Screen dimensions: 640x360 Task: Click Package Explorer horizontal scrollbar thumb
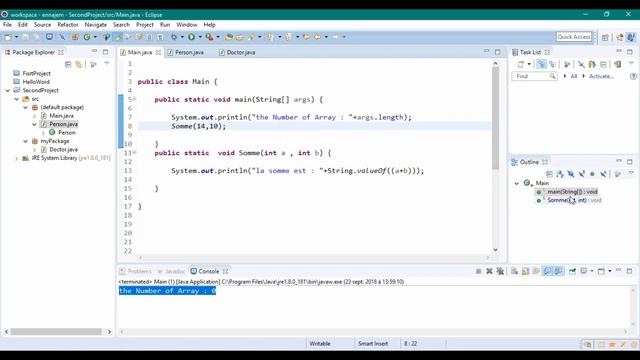tap(56, 332)
